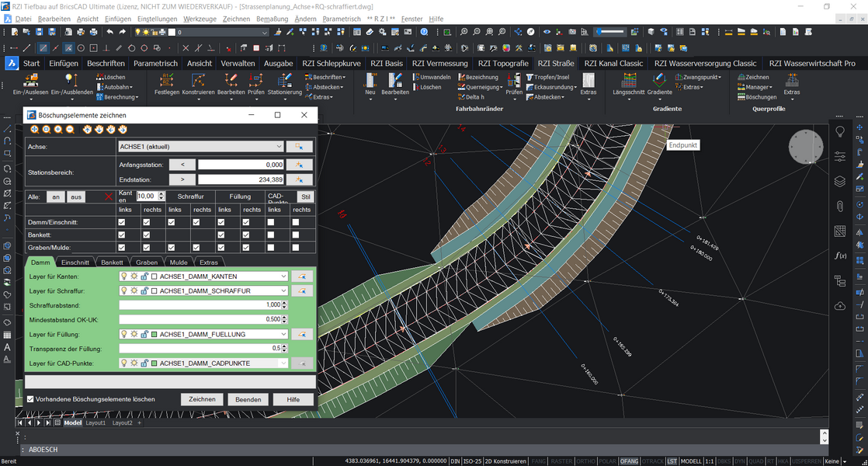Image resolution: width=868 pixels, height=466 pixels.
Task: Click the Endstation input field
Action: (241, 179)
